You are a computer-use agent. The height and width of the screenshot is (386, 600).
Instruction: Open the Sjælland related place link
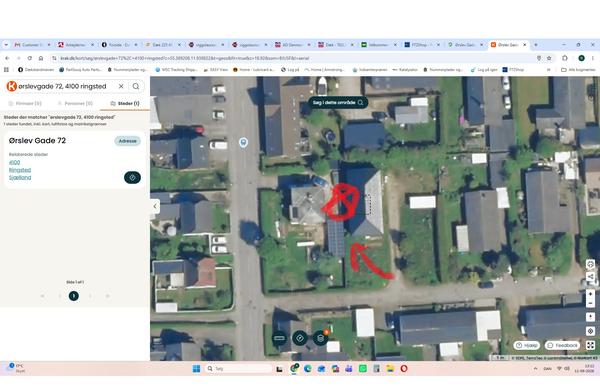point(20,178)
